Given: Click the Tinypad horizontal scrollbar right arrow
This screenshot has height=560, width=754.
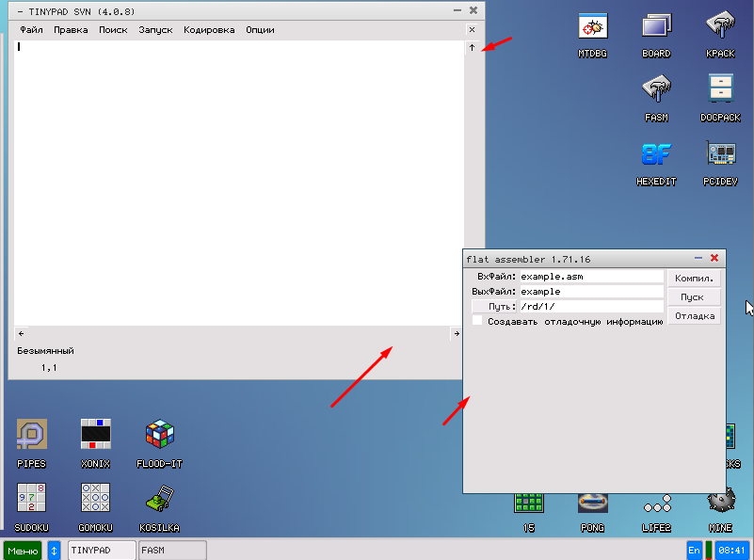Looking at the screenshot, I should (456, 333).
